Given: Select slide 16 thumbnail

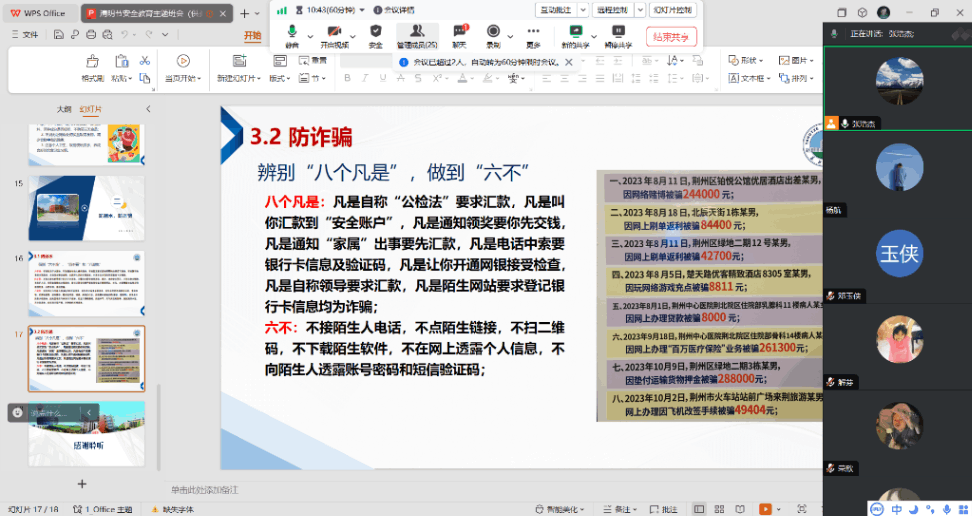Looking at the screenshot, I should tap(86, 283).
